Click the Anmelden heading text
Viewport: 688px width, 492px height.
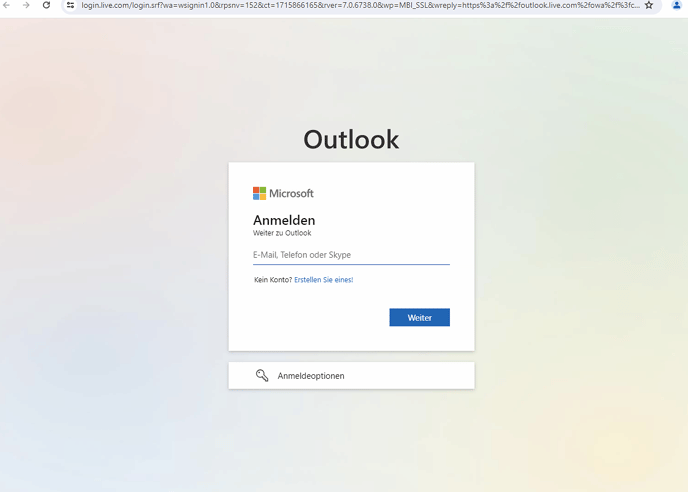(284, 220)
